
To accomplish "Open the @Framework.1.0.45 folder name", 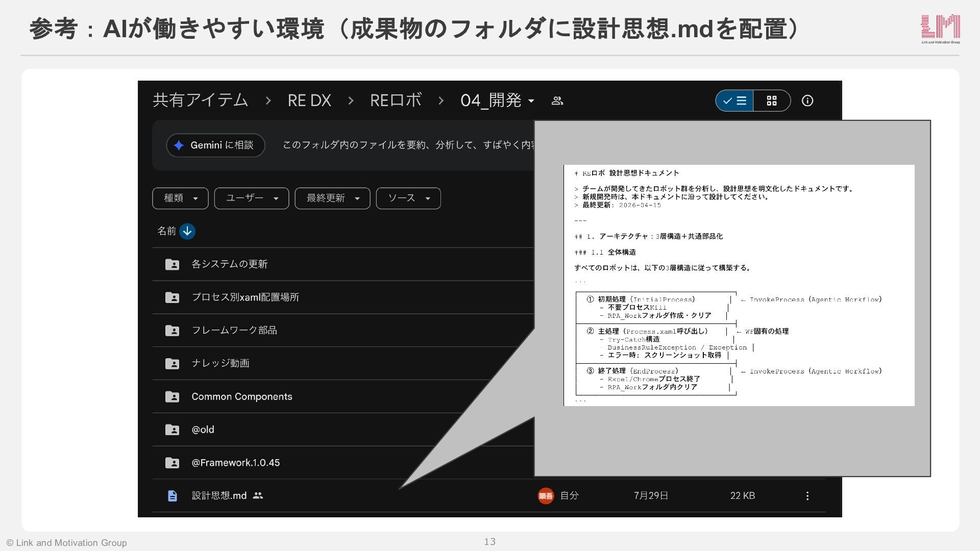I will pyautogui.click(x=236, y=463).
